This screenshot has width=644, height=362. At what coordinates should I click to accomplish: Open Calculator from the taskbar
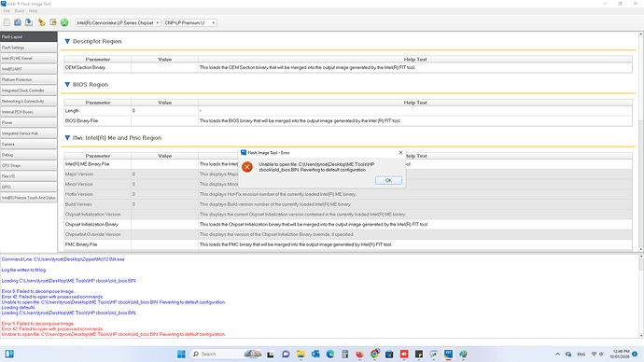pyautogui.click(x=345, y=354)
